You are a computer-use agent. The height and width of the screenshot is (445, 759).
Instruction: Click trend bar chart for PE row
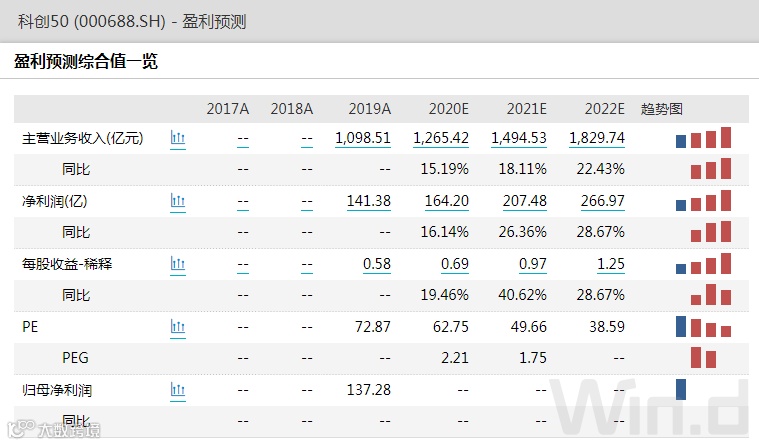pos(703,326)
